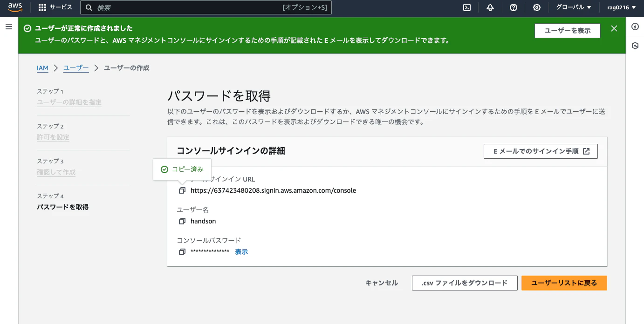Viewport: 644px width, 324px height.
Task: Expand the グローバル region dropdown
Action: point(574,7)
